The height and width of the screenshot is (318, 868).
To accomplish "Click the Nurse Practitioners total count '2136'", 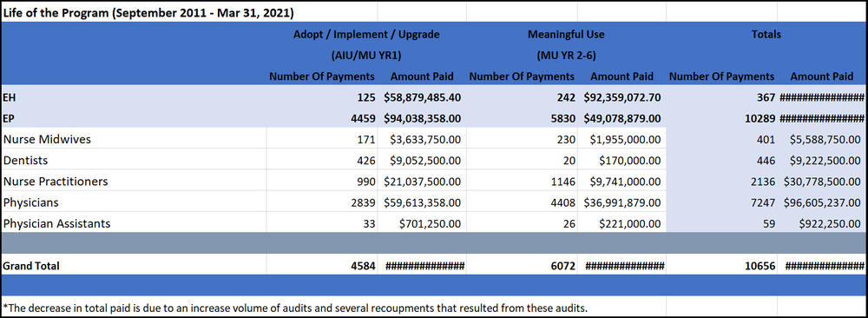I will tap(763, 182).
